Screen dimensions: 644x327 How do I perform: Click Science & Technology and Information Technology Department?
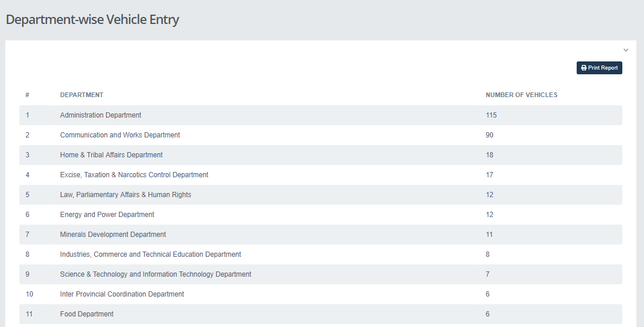pos(156,274)
